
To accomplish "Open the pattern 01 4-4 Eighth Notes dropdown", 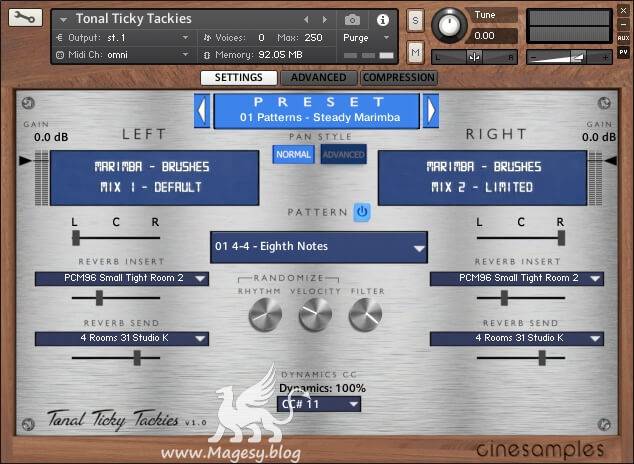I will pos(319,247).
